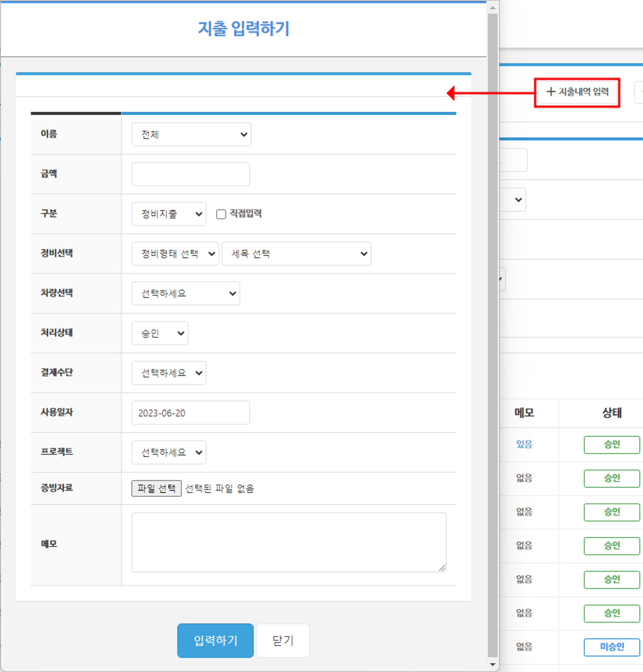Close the form with 닫기

282,641
